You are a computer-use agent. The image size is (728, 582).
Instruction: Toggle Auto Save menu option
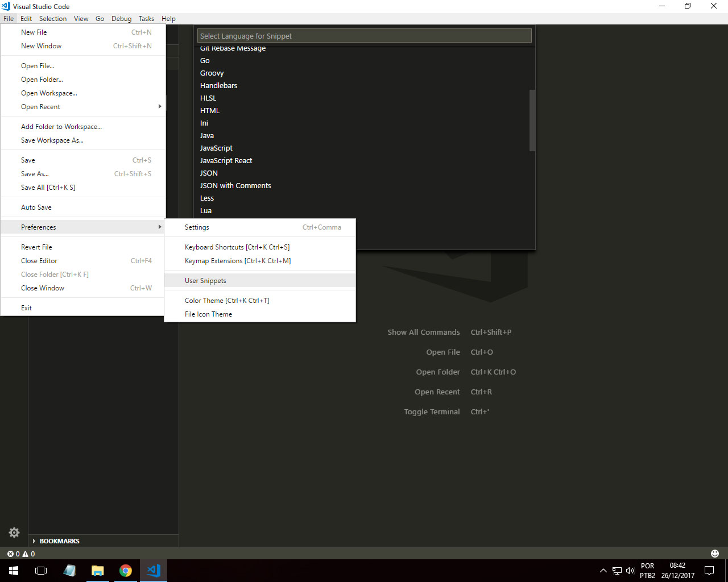coord(83,207)
